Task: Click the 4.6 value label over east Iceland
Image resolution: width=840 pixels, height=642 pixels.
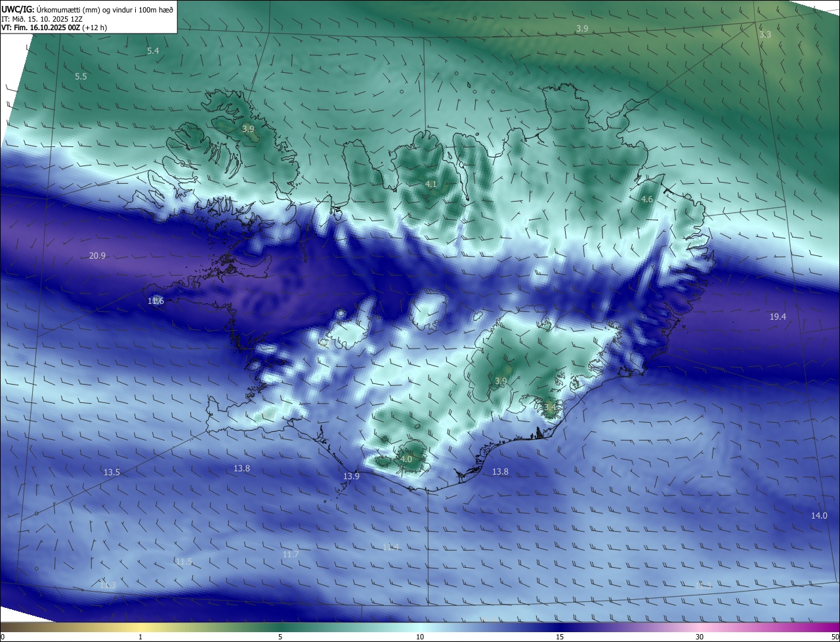Action: pyautogui.click(x=647, y=199)
